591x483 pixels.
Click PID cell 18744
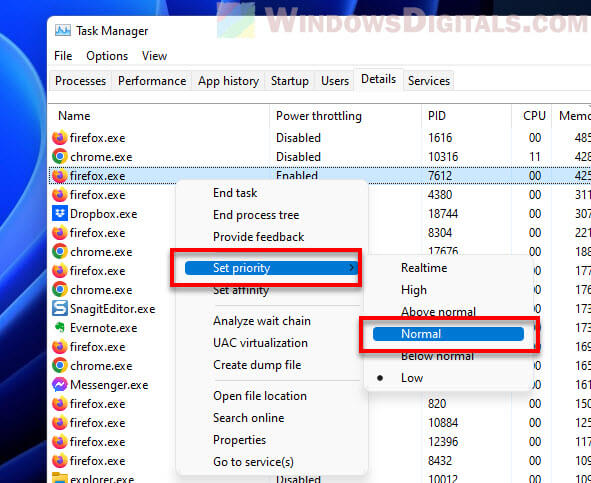443,213
